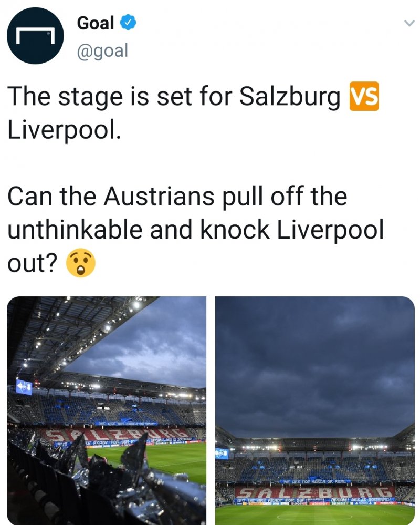Image resolution: width=420 pixels, height=525 pixels.
Task: Click the blue verified badge
Action: click(x=129, y=23)
